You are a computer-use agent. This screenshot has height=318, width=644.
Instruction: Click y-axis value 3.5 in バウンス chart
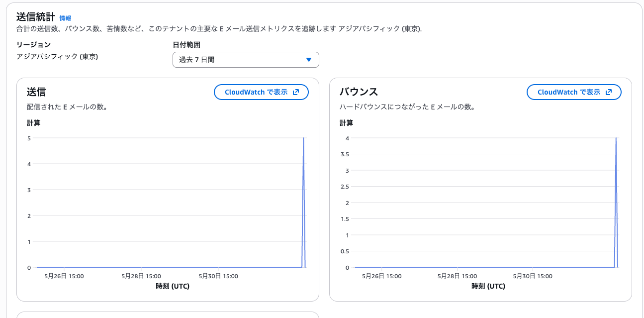344,154
